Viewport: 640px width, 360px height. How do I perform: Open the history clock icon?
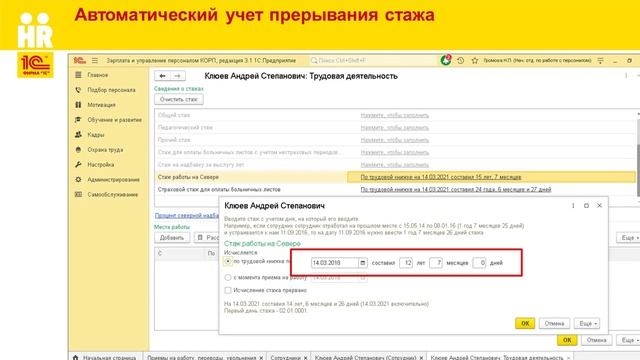pos(460,60)
